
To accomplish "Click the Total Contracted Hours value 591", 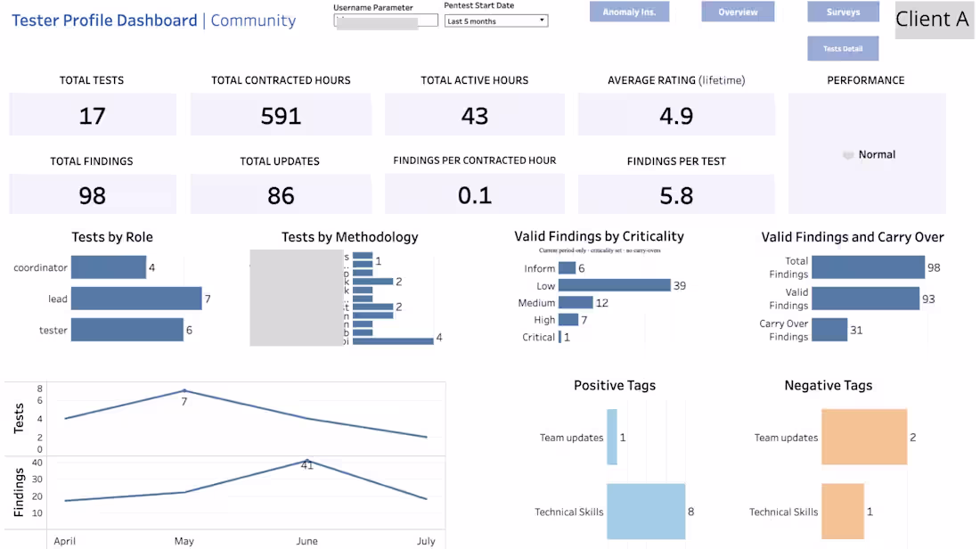I will [282, 116].
